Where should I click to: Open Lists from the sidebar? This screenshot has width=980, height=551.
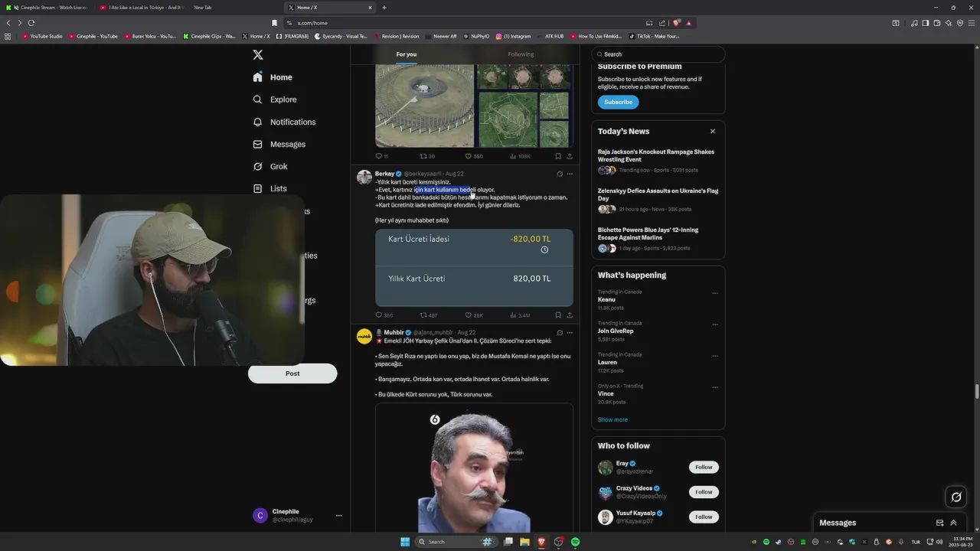tap(269, 188)
